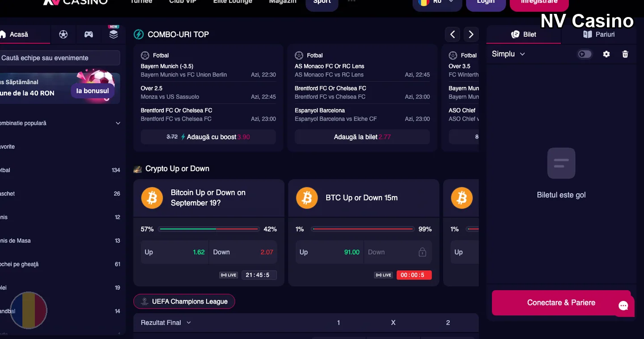Open the Favorite category in sidebar
Image resolution: width=644 pixels, height=339 pixels.
[x=60, y=147]
